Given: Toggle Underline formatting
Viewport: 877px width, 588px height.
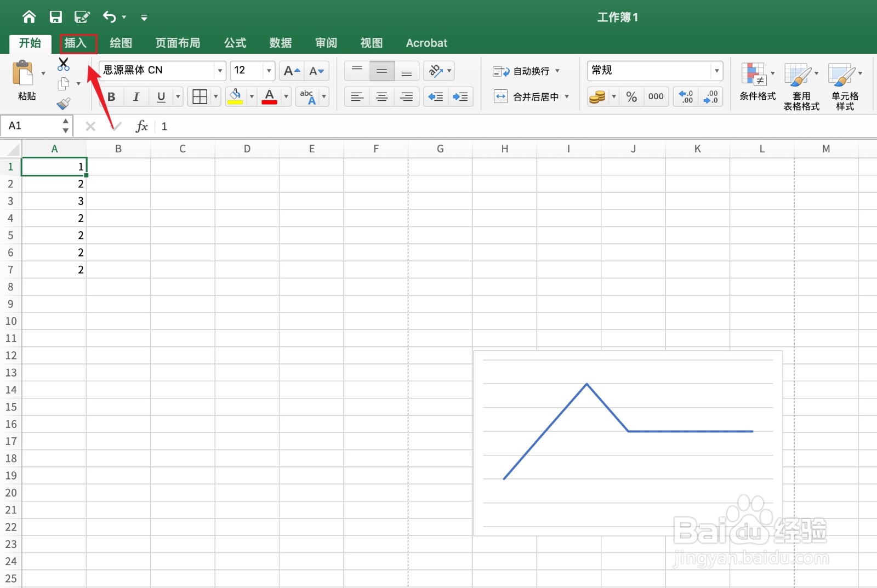Looking at the screenshot, I should pyautogui.click(x=161, y=97).
